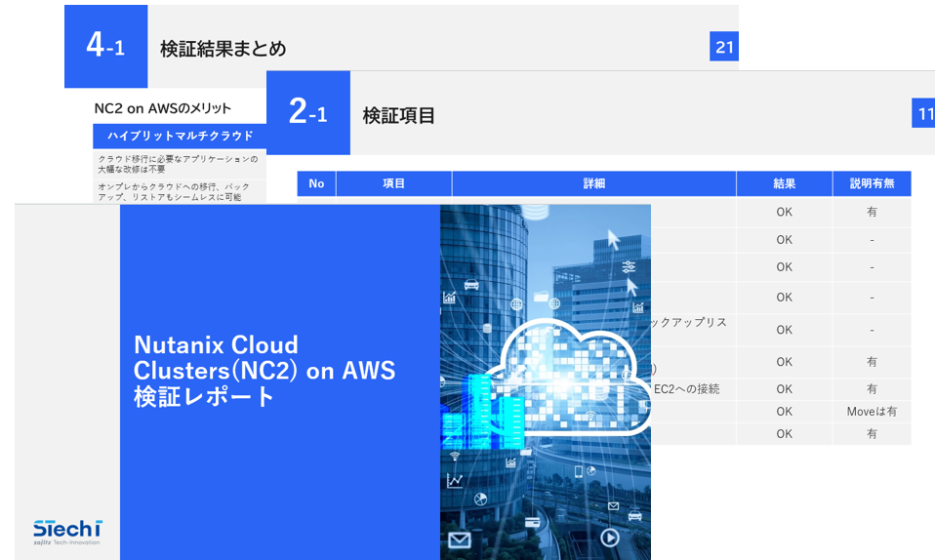Select the ハイブリットマルチクラウド blue label
Viewport: 935px width, 560px height.
[x=180, y=136]
